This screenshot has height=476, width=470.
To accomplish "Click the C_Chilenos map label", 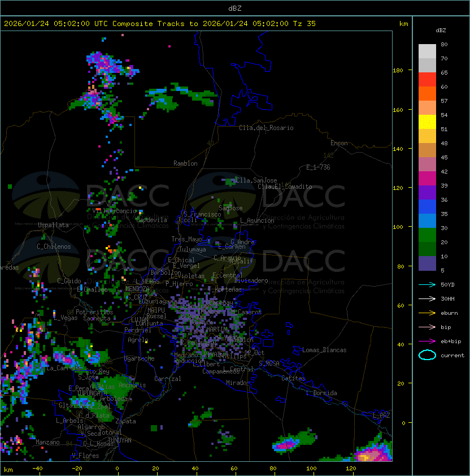I will coord(54,246).
